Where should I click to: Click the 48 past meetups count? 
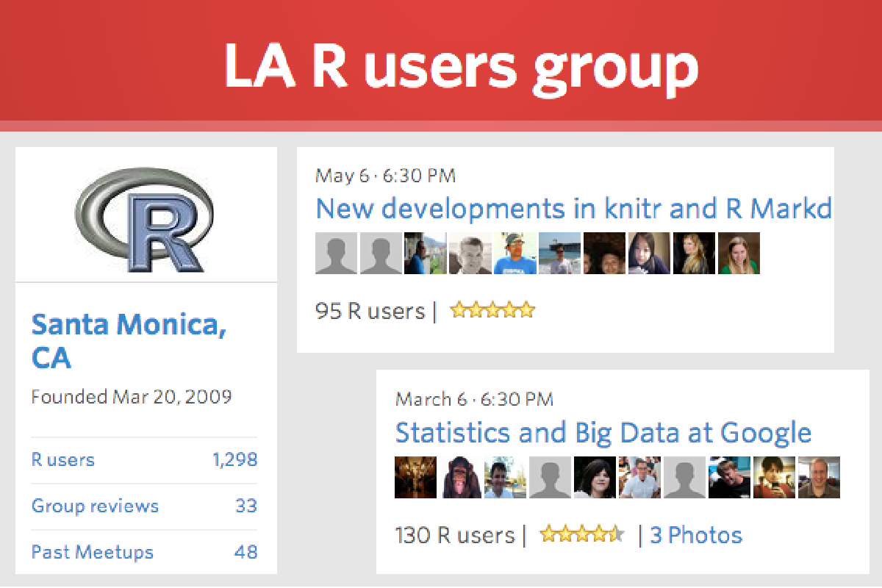click(x=246, y=552)
